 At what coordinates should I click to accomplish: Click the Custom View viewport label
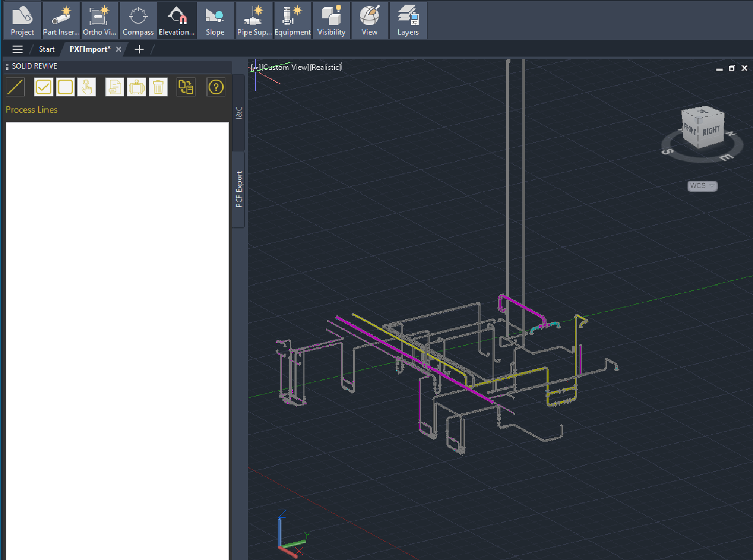point(286,68)
